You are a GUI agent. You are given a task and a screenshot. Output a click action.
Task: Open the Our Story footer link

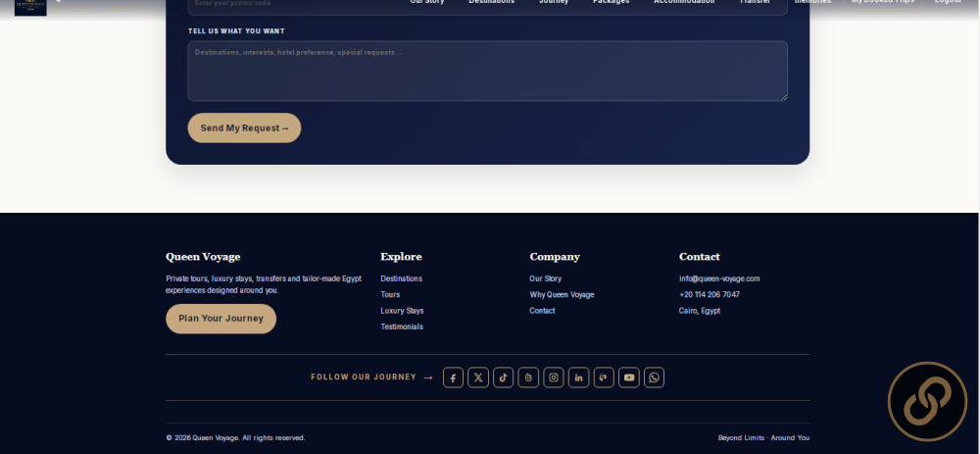point(546,278)
